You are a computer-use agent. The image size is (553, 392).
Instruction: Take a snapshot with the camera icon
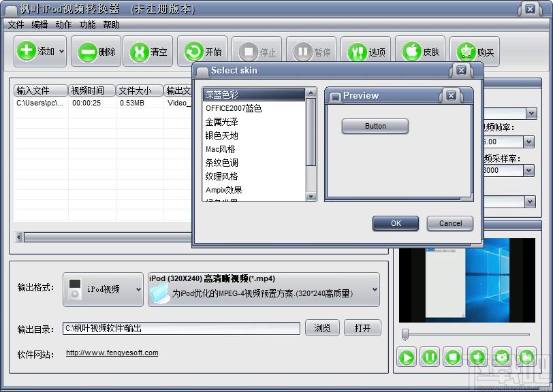pos(501,357)
